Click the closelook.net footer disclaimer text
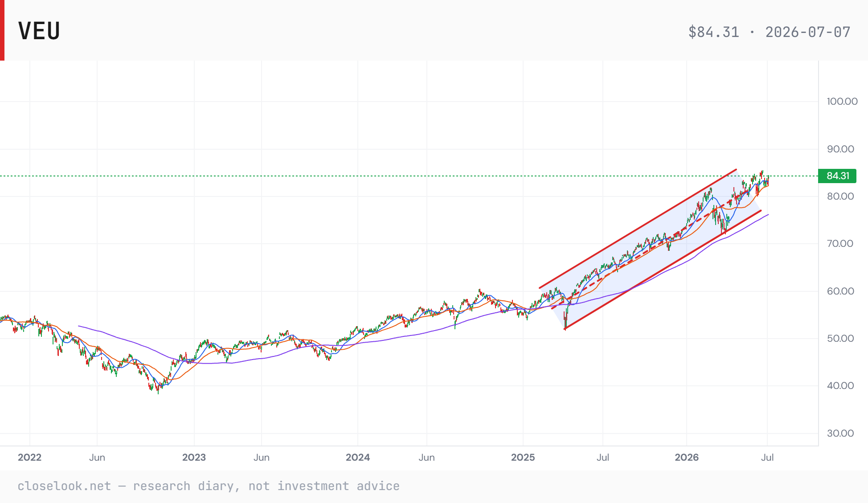Viewport: 868px width, 503px height. click(209, 486)
